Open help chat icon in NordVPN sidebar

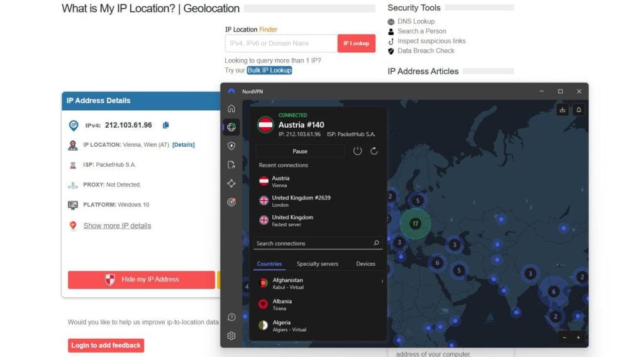[231, 317]
